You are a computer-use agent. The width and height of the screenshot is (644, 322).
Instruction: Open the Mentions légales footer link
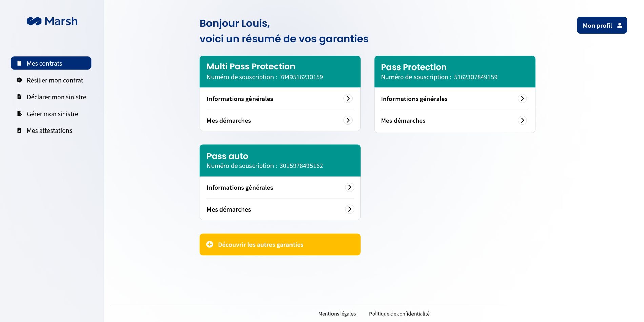[x=337, y=314]
